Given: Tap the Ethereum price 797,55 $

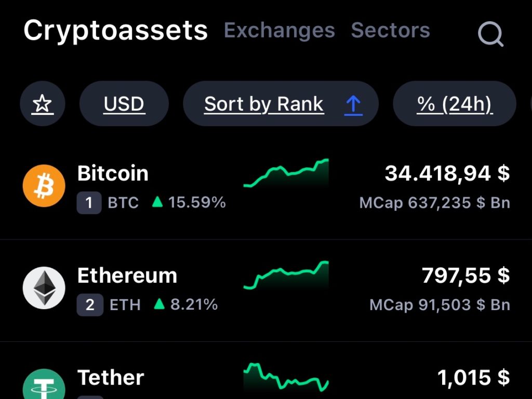Looking at the screenshot, I should [x=466, y=275].
